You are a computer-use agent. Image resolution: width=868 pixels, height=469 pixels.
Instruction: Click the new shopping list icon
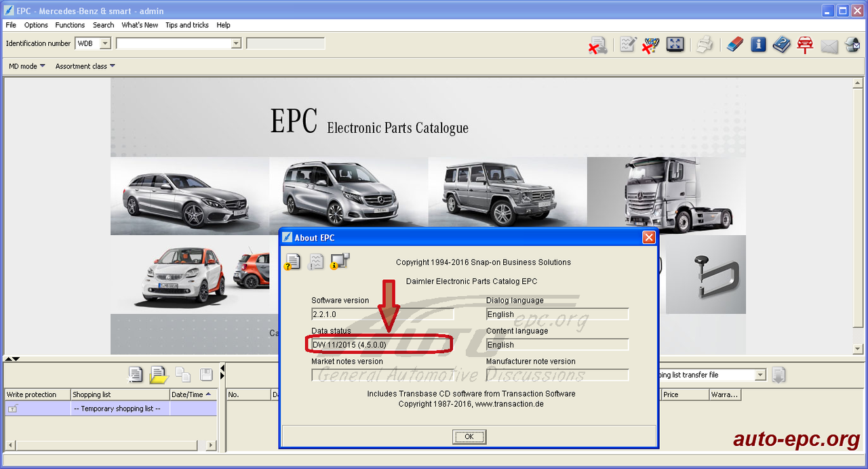pyautogui.click(x=136, y=374)
